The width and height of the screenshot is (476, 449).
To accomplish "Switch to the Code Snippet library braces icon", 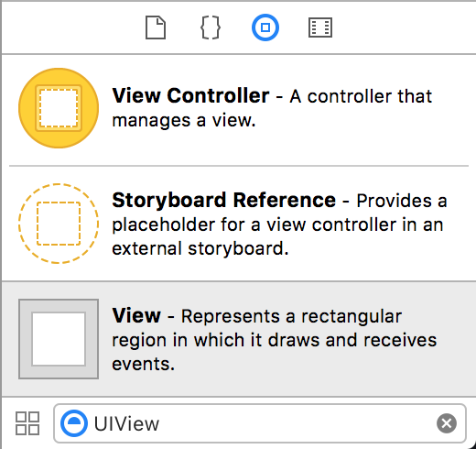I will tap(211, 27).
